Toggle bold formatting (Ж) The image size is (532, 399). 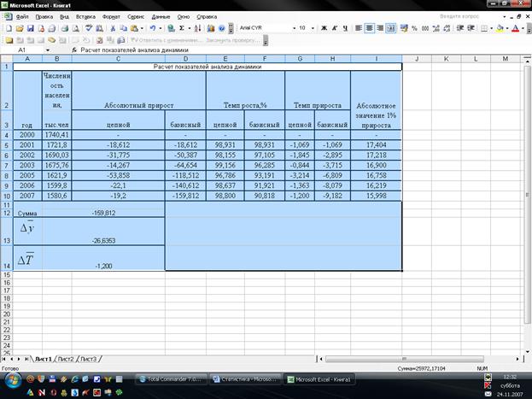(x=324, y=28)
